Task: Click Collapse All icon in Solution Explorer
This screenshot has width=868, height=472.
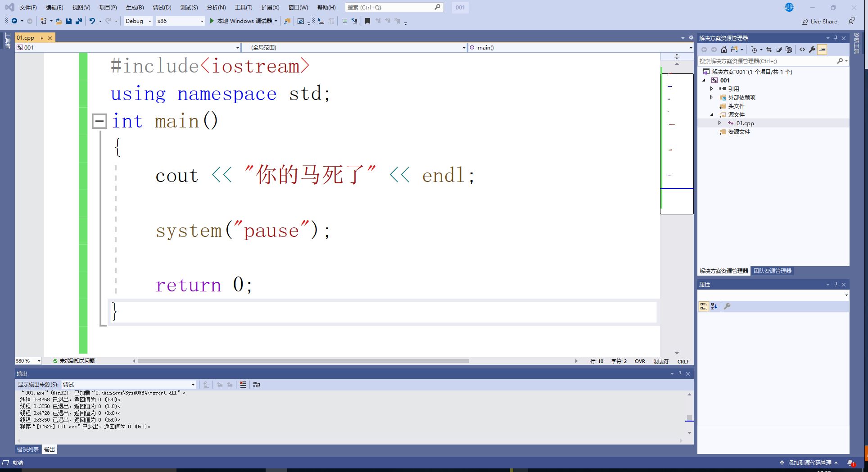Action: tap(779, 50)
